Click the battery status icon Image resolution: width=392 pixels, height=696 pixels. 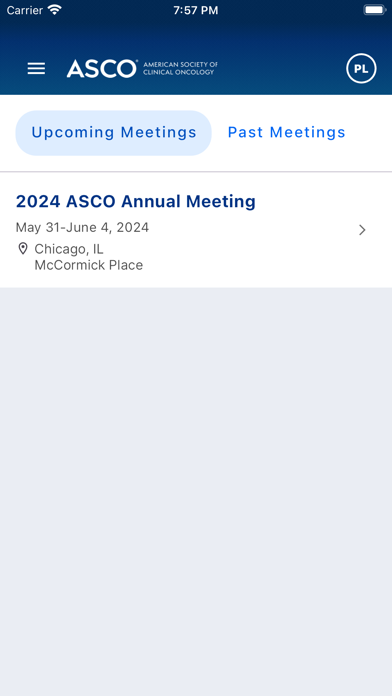(x=375, y=10)
